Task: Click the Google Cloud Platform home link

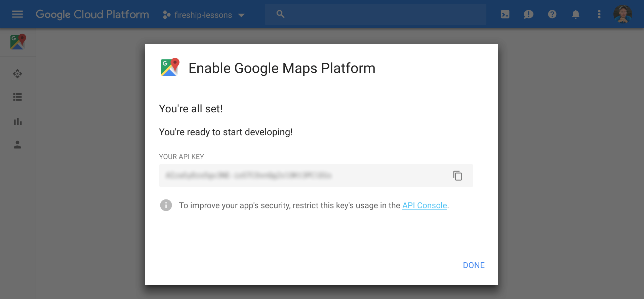Action: tap(92, 14)
